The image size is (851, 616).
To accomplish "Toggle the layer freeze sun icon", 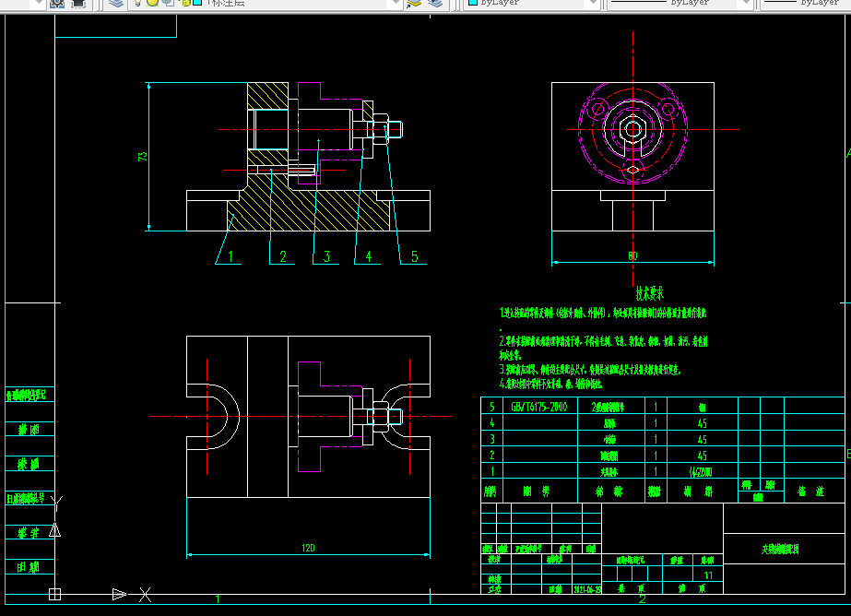I will 152,3.
